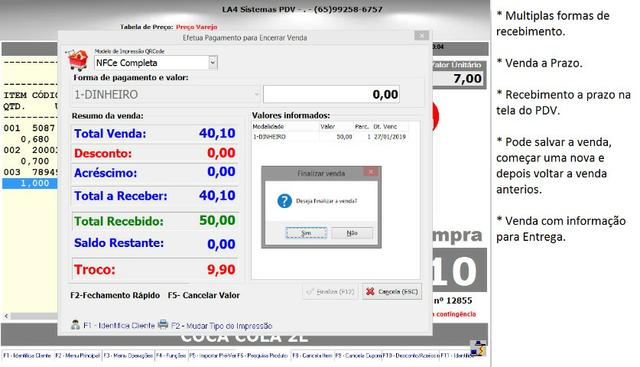
Task: Click the Saldo Restante 0,00 value
Action: pyautogui.click(x=221, y=244)
